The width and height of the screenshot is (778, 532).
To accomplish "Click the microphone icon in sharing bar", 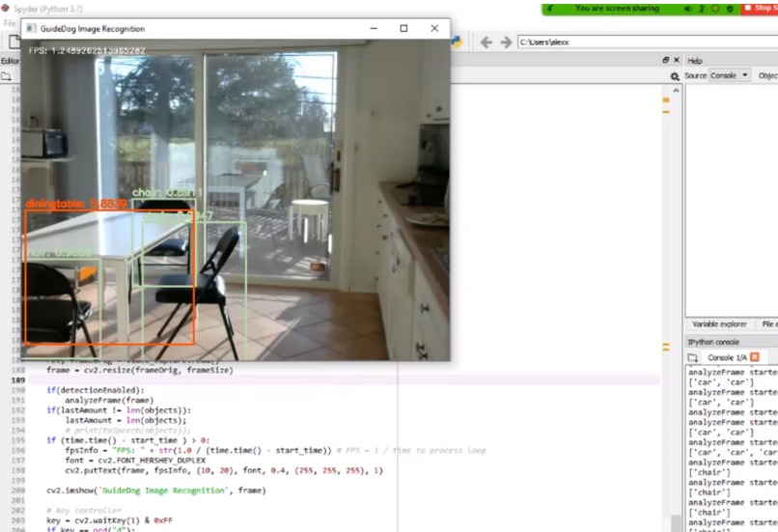I will point(702,9).
